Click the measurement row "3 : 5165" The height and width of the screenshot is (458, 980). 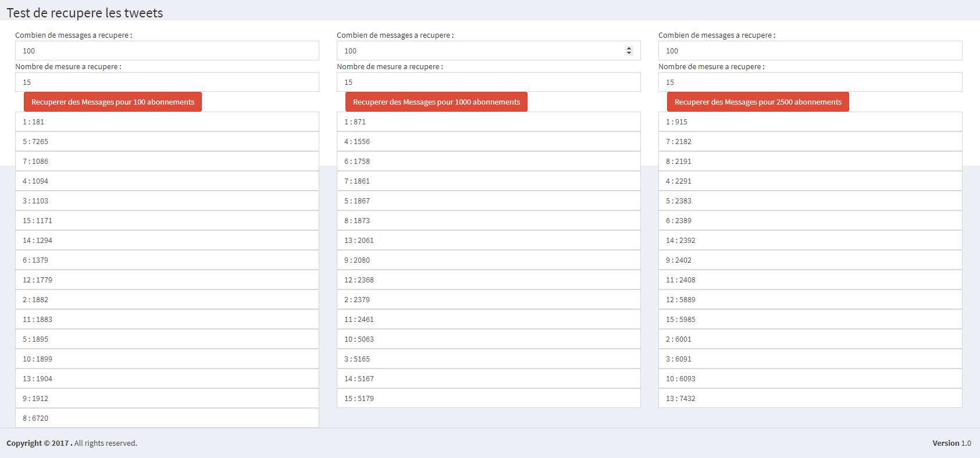coord(489,359)
